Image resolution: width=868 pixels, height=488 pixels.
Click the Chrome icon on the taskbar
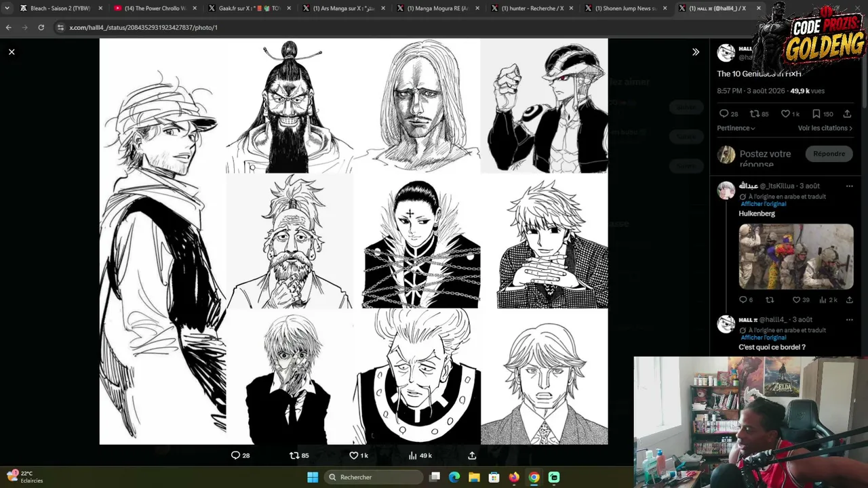click(534, 477)
